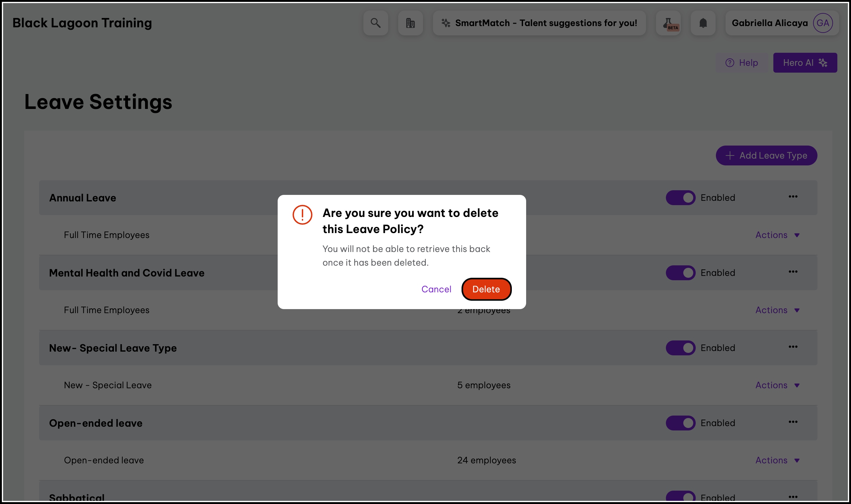Expand Actions for Annual Leave Full Time Employees
This screenshot has width=851, height=504.
click(777, 235)
